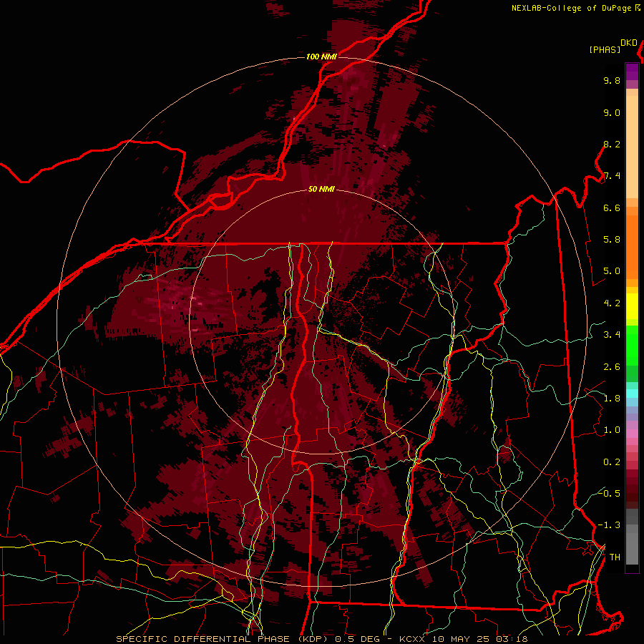Click the SPECIFIC DIFFERENTIAL PHASE (KDP) footer title
The image size is (644, 644).
223,639
